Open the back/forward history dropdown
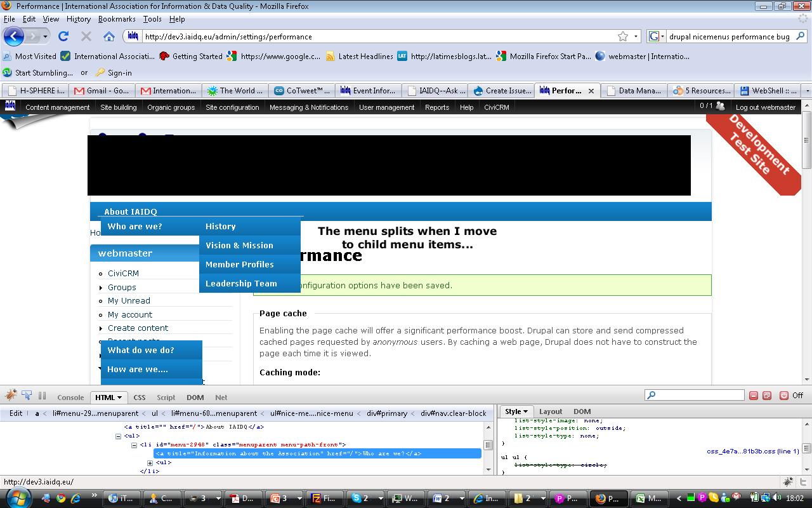 click(46, 37)
